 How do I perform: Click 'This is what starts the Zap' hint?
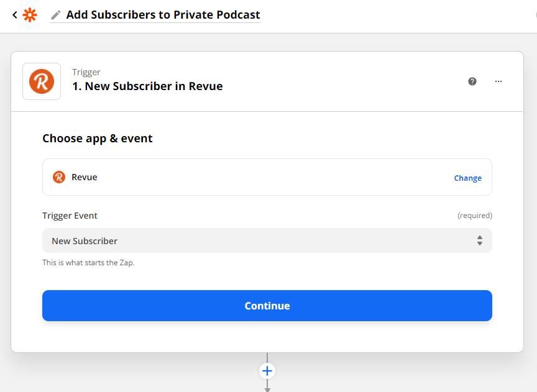(x=88, y=262)
